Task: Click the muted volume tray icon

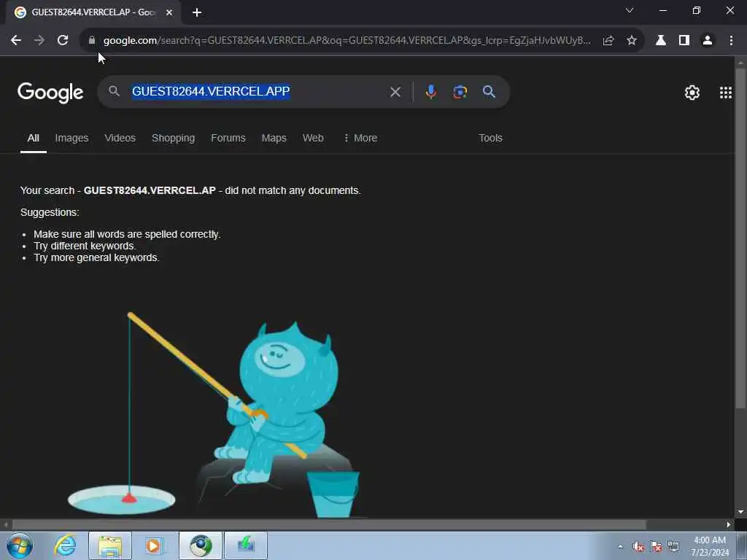Action: point(638,547)
